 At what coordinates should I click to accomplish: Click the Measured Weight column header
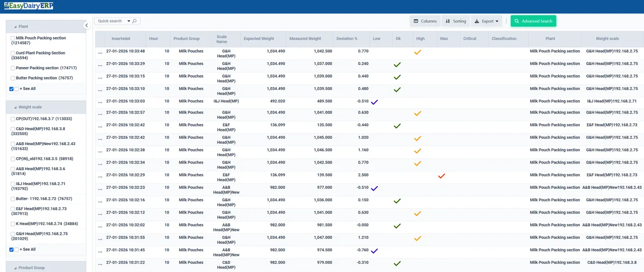coord(305,39)
